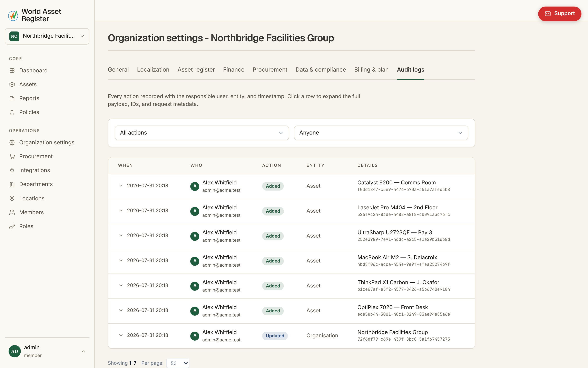Screen dimensions: 588x368
Task: Click Alex Whitfield avatar in UltraSharp U2723QE row
Action: pyautogui.click(x=195, y=236)
